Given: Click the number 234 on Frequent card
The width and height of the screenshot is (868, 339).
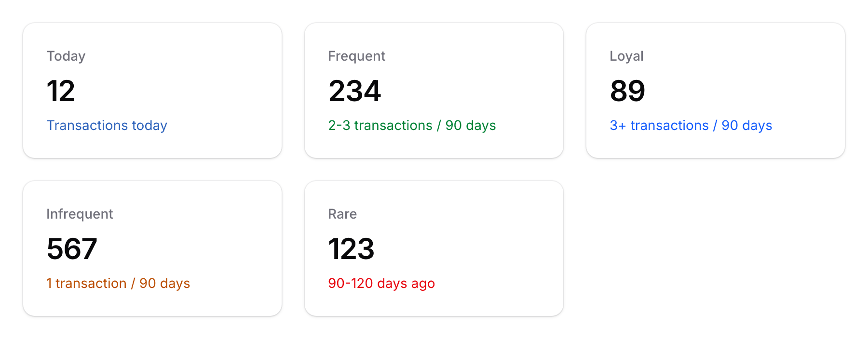Looking at the screenshot, I should 354,91.
